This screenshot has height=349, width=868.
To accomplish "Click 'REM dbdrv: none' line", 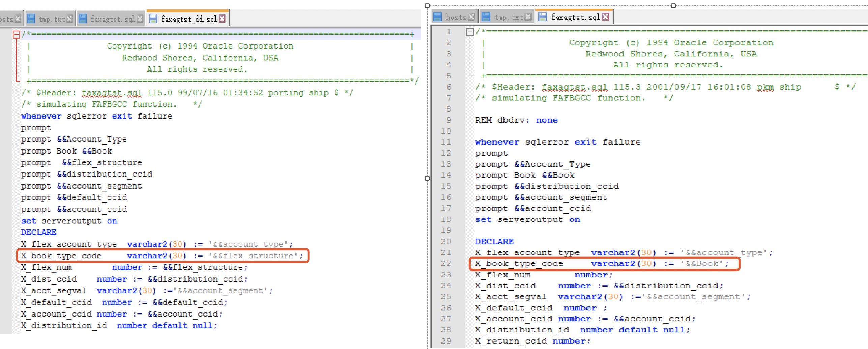I will (516, 120).
